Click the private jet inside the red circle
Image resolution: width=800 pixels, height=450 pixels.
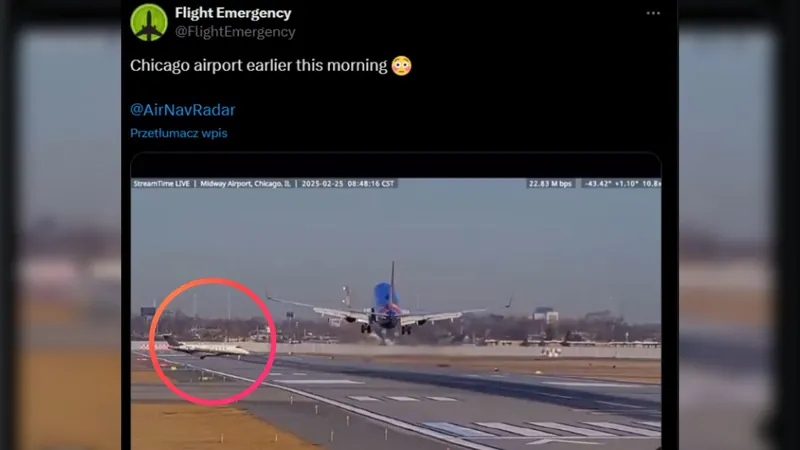click(206, 347)
